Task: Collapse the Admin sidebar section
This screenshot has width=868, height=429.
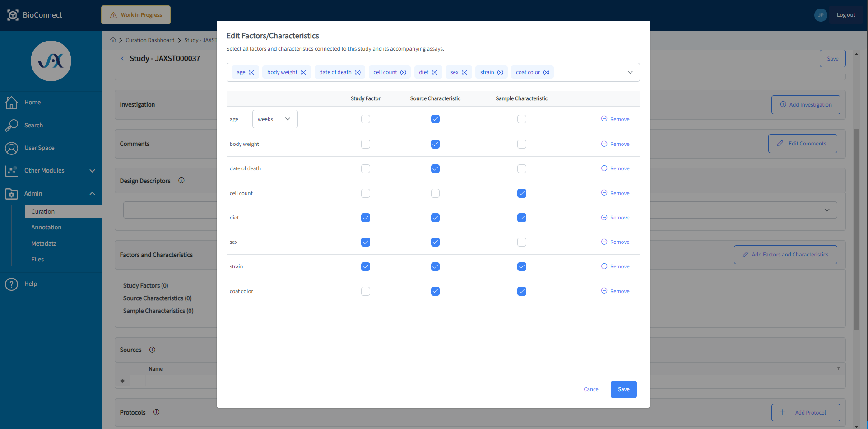Action: click(x=93, y=193)
